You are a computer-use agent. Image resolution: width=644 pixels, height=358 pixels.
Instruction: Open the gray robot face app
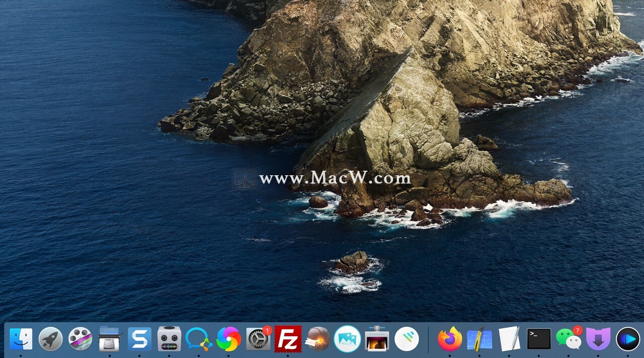click(x=169, y=339)
